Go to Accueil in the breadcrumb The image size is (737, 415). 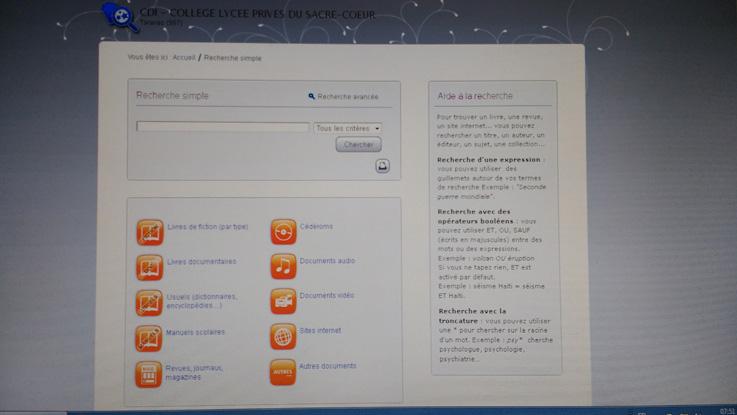[184, 58]
